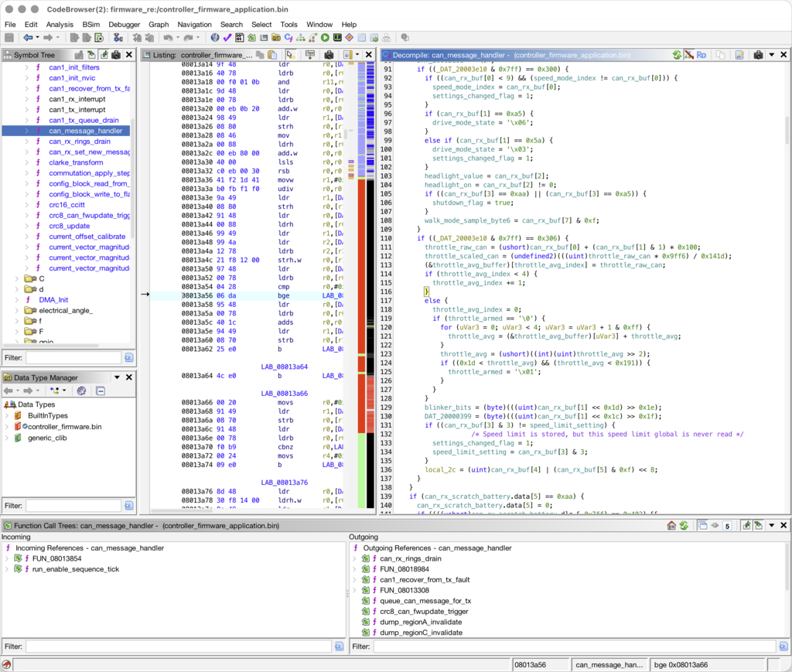Click the Function Call Trees home icon
Screen dimensions: 792x672
click(x=671, y=526)
